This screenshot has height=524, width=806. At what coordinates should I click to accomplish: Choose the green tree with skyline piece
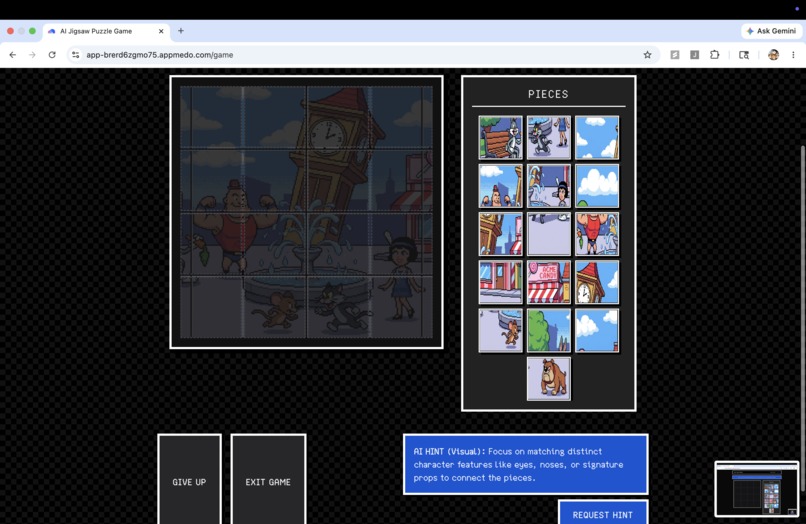pos(548,331)
